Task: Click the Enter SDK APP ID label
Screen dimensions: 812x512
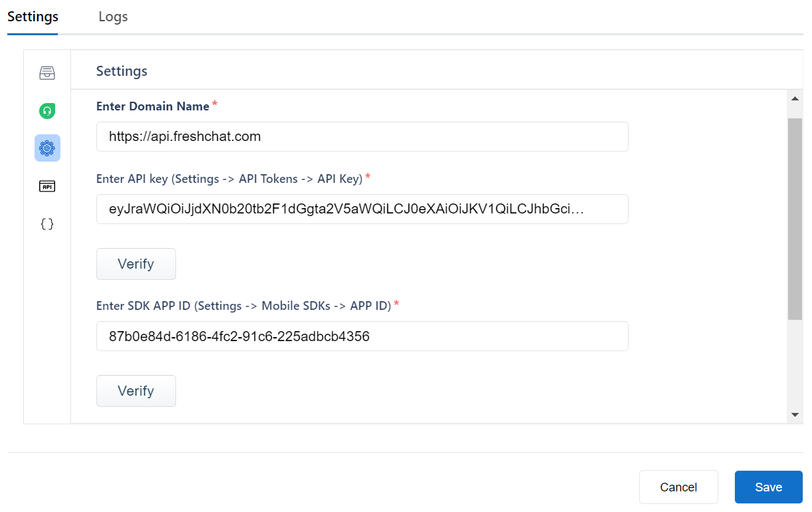Action: click(243, 305)
